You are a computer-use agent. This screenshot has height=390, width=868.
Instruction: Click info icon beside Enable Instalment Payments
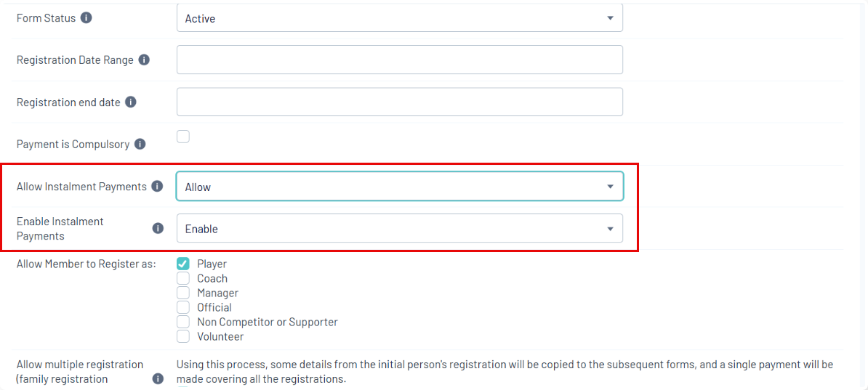[x=158, y=228]
